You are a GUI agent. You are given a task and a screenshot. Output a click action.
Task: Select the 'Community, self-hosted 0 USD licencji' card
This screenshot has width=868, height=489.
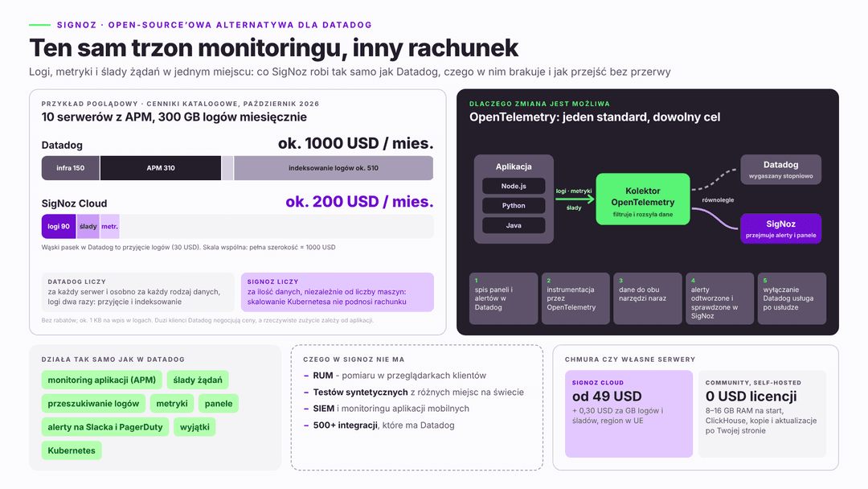pos(762,413)
